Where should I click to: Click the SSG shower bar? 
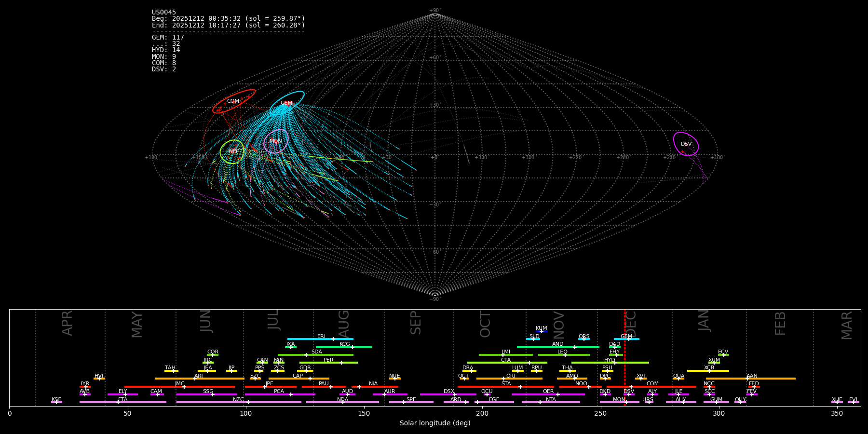click(x=207, y=394)
